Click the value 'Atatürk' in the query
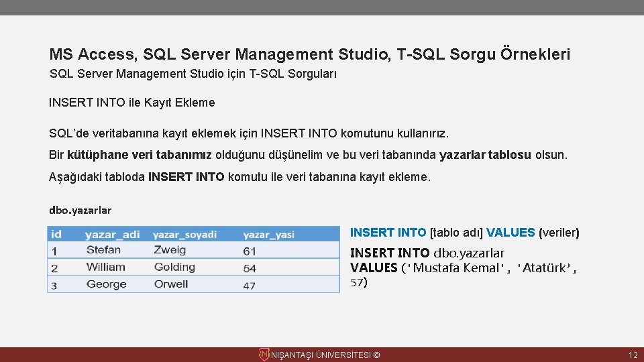The height and width of the screenshot is (362, 644). click(x=544, y=268)
